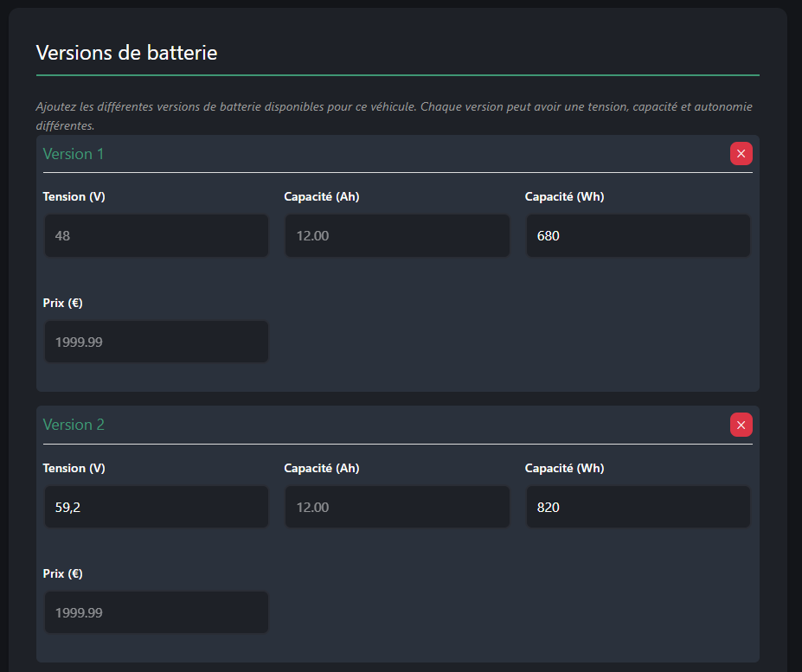Click the Prix (€) label in Version 2
The height and width of the screenshot is (672, 802).
point(62,573)
